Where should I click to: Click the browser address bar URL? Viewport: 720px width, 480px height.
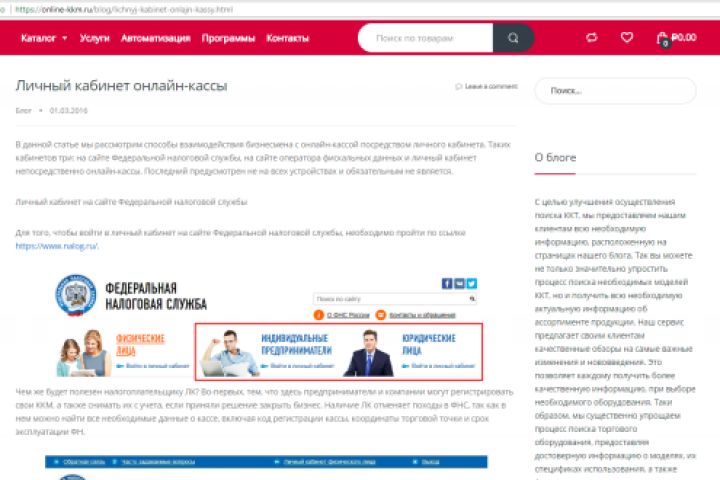coord(124,10)
